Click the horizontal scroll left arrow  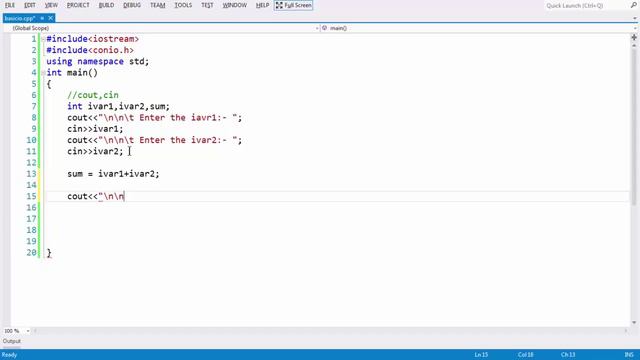[35, 331]
